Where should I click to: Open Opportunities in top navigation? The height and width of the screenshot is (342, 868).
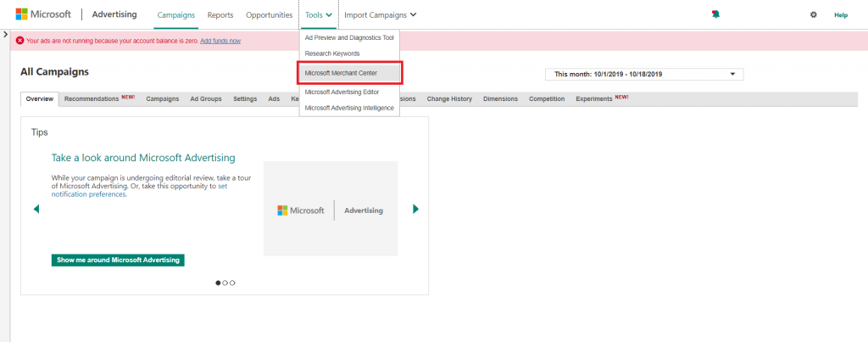[x=269, y=15]
